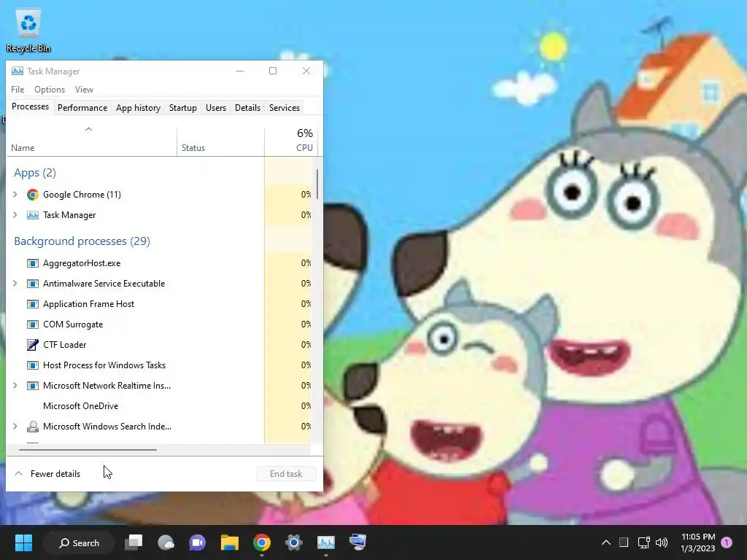Click the Fewer details link

coord(55,474)
